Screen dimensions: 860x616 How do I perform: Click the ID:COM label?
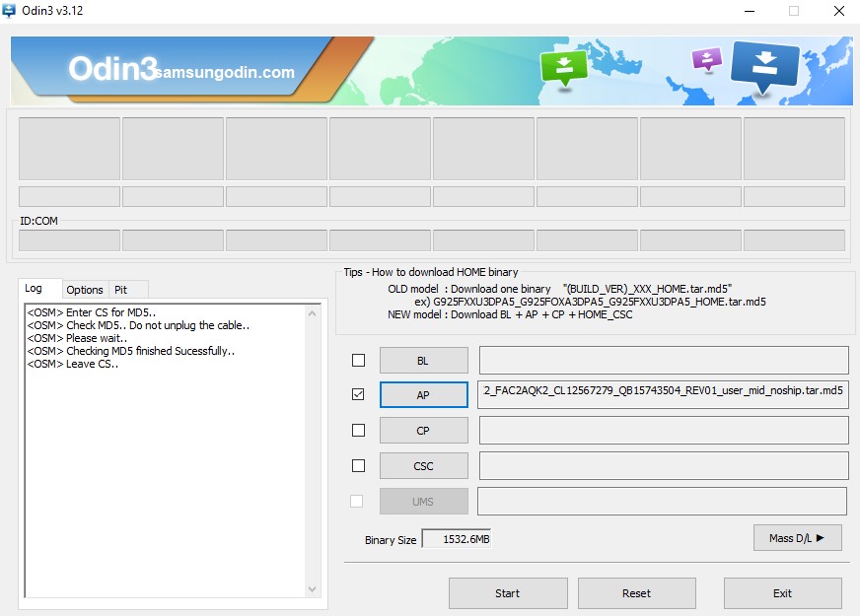click(38, 221)
